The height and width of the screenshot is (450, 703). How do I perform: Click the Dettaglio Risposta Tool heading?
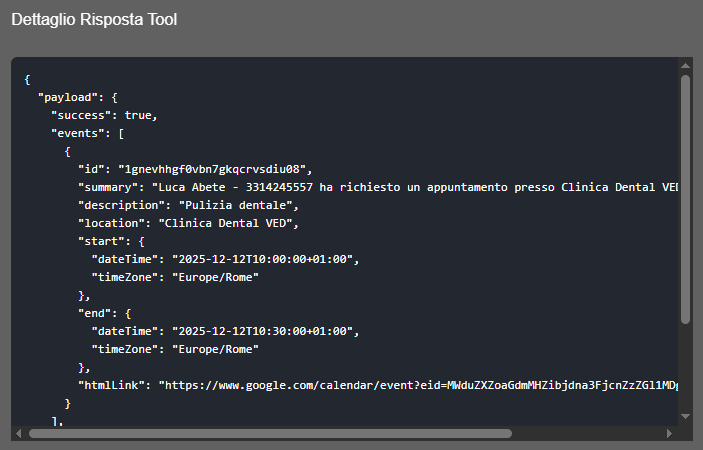[x=94, y=20]
